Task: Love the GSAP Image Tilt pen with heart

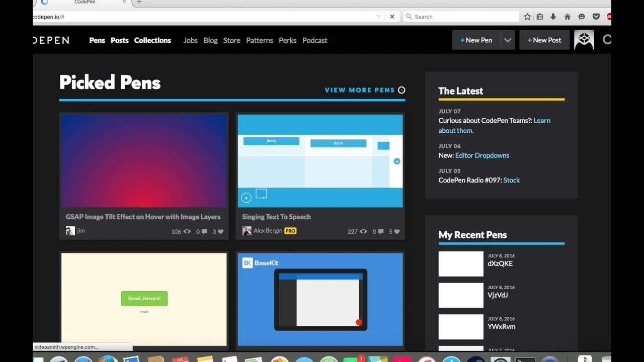Action: point(220,232)
